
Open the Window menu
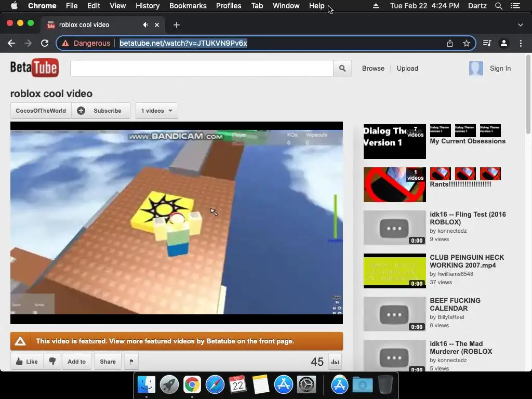click(286, 6)
